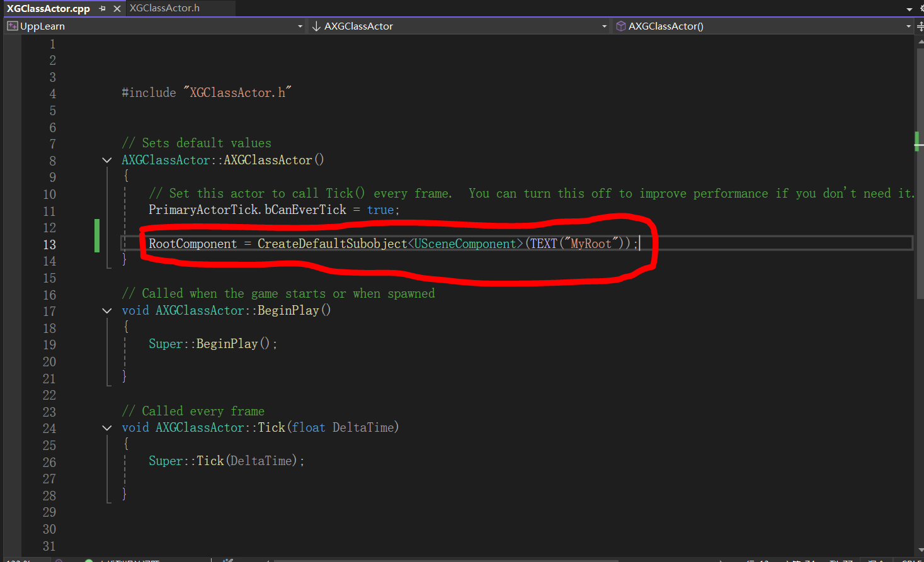The height and width of the screenshot is (562, 924).
Task: Open the UppLearn project scope dropdown
Action: coord(300,26)
